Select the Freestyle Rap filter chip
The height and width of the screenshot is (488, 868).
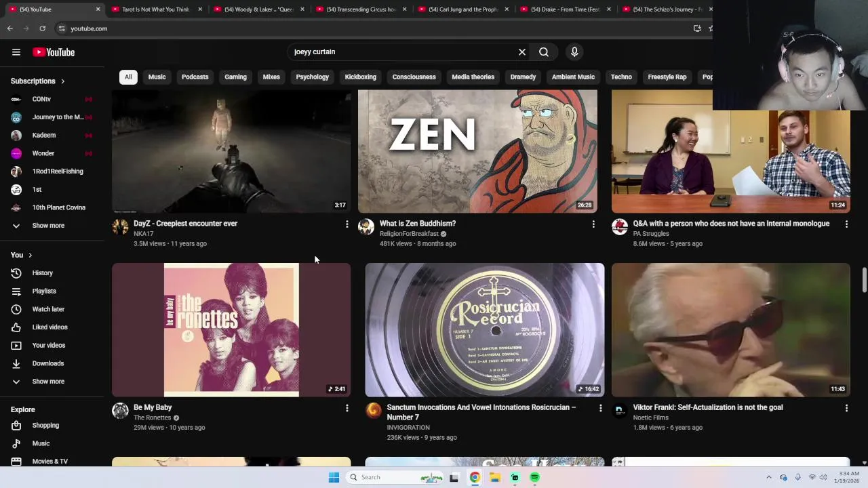click(667, 77)
